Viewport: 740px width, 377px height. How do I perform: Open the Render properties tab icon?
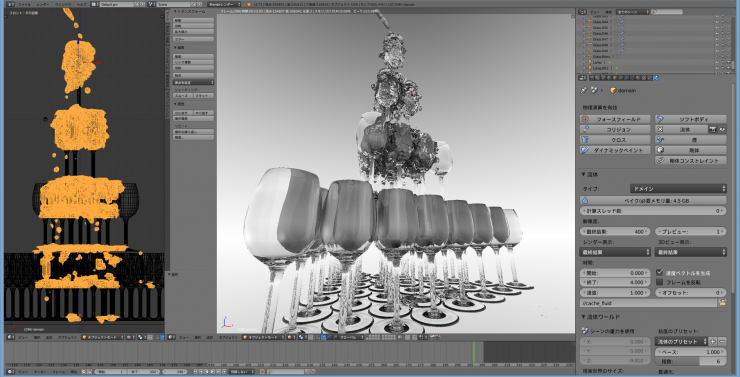click(591, 78)
